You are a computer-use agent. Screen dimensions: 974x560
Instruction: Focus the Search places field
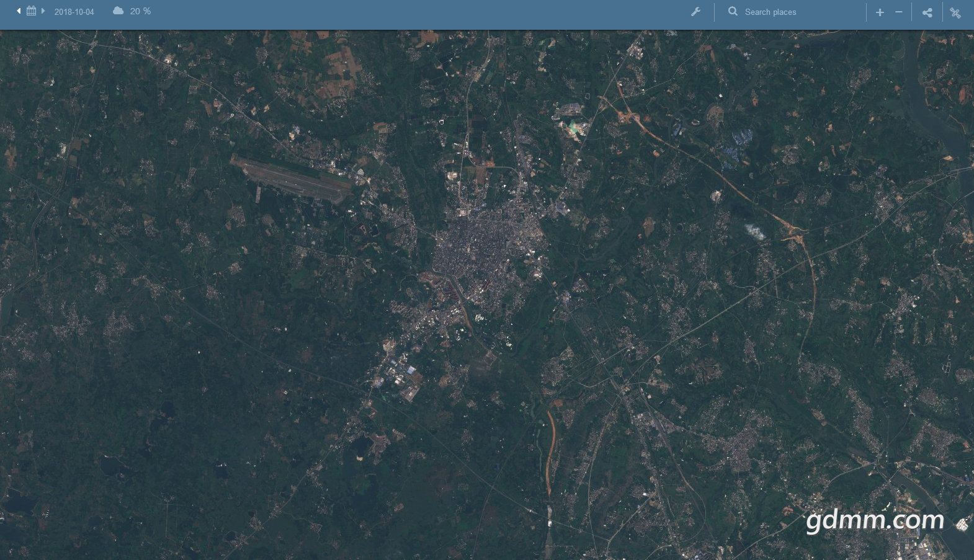797,12
